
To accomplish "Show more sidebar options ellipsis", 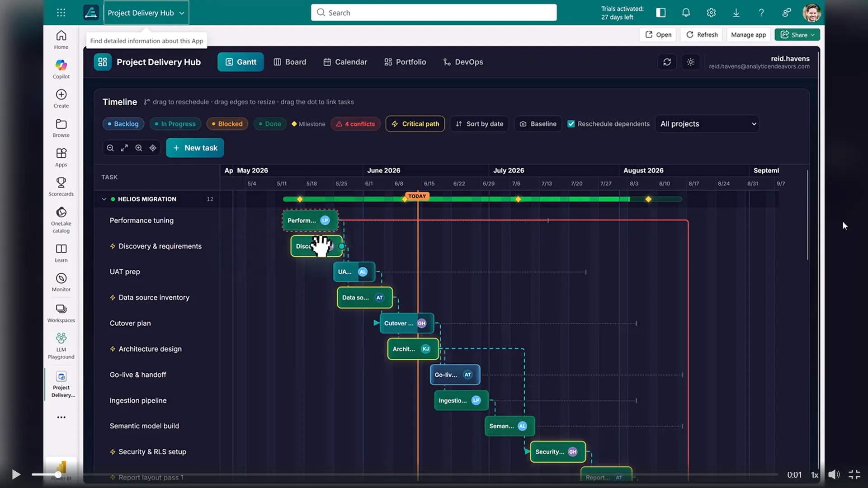I will tap(61, 417).
